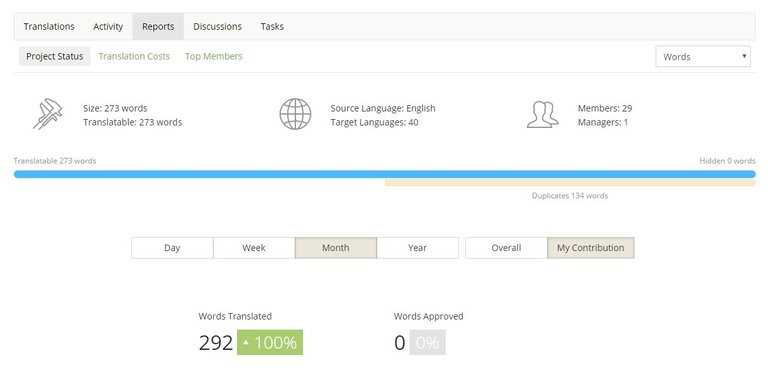
Task: Switch to the Activity tab
Action: 108,26
